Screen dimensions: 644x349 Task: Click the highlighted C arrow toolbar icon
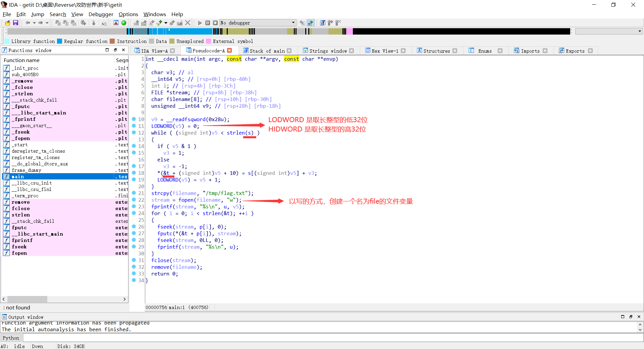[x=310, y=23]
